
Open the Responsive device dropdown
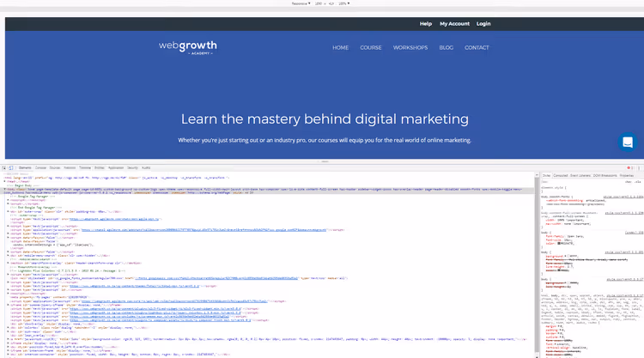tap(301, 3)
